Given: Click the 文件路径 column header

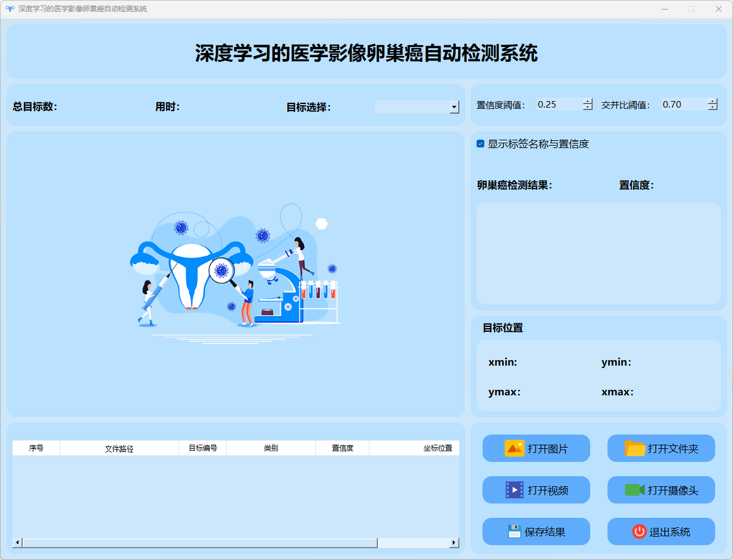Looking at the screenshot, I should point(119,448).
